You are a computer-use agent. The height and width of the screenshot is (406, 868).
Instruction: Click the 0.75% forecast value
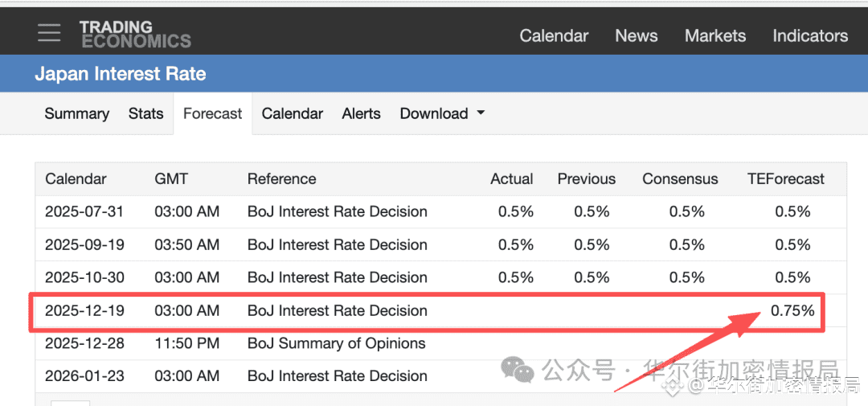click(792, 310)
